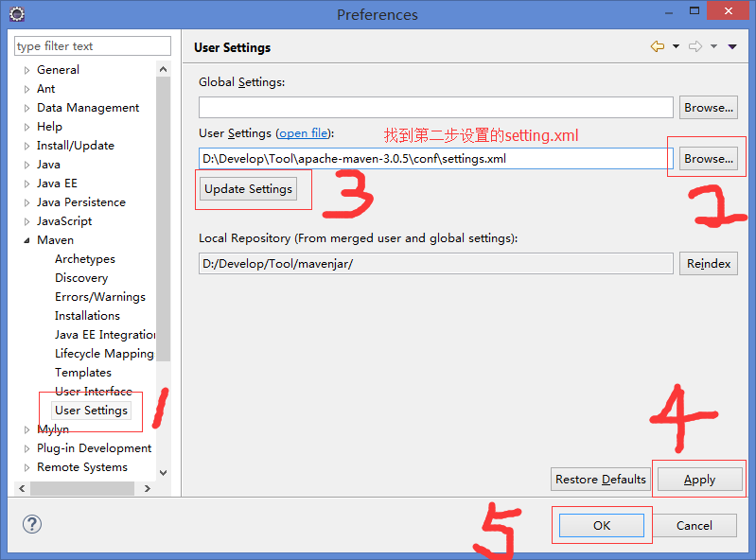Expand the Java Persistence node
This screenshot has height=560, width=756.
26,202
